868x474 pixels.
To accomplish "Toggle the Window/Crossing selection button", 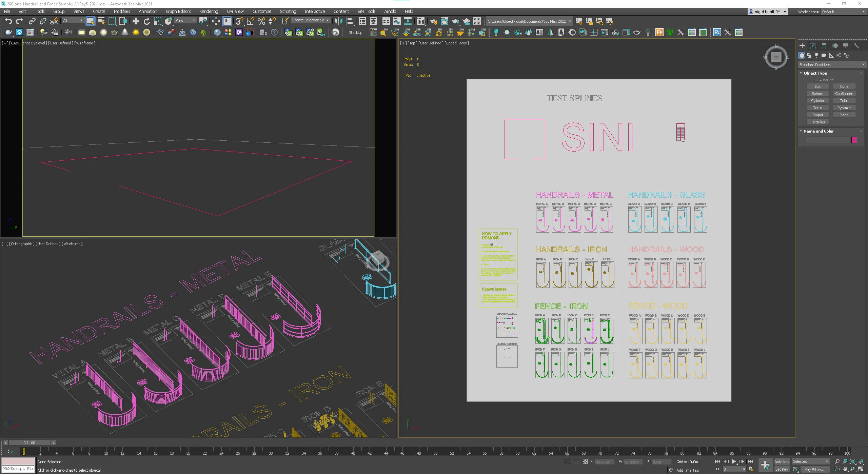I will (123, 21).
